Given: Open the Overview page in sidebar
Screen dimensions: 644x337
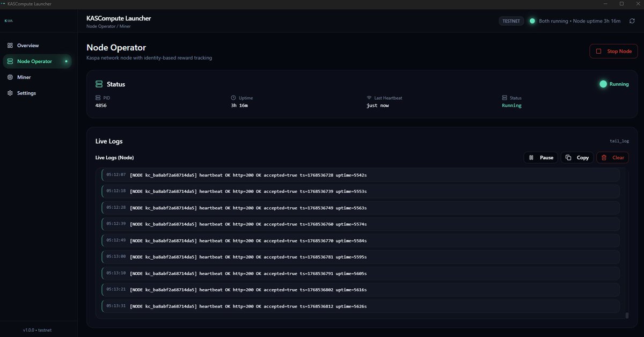Looking at the screenshot, I should [37, 46].
